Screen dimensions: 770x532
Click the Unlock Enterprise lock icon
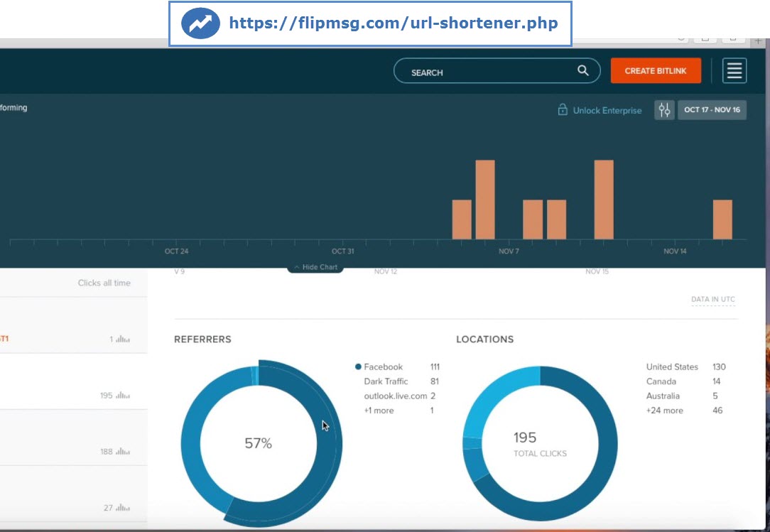tap(563, 110)
